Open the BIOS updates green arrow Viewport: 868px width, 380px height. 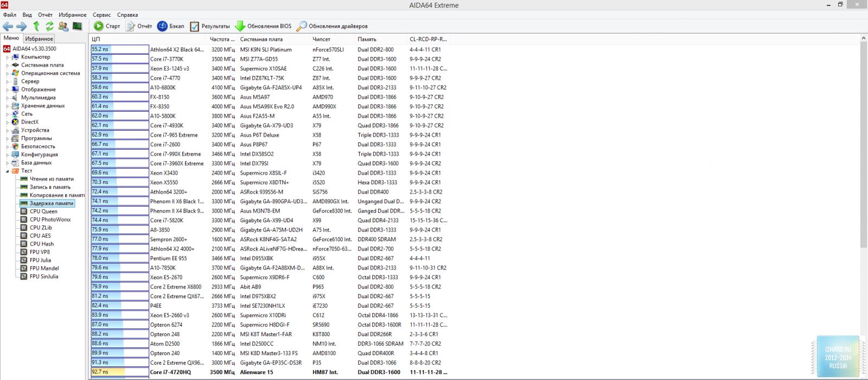(x=240, y=26)
